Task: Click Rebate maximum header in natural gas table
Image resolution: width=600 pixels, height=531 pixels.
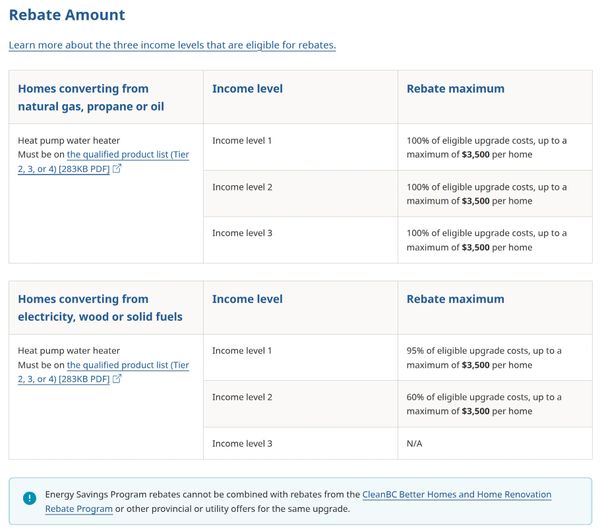Action: pos(455,89)
